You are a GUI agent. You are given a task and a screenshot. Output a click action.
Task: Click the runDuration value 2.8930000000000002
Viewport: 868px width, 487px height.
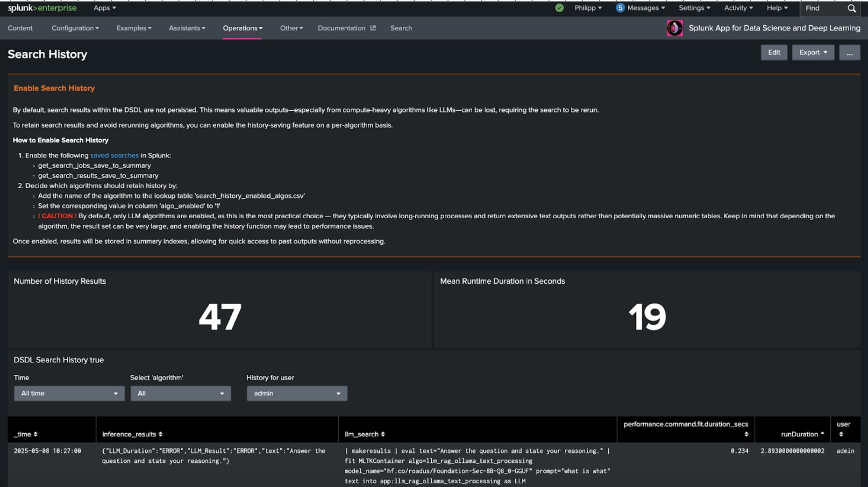pos(792,451)
